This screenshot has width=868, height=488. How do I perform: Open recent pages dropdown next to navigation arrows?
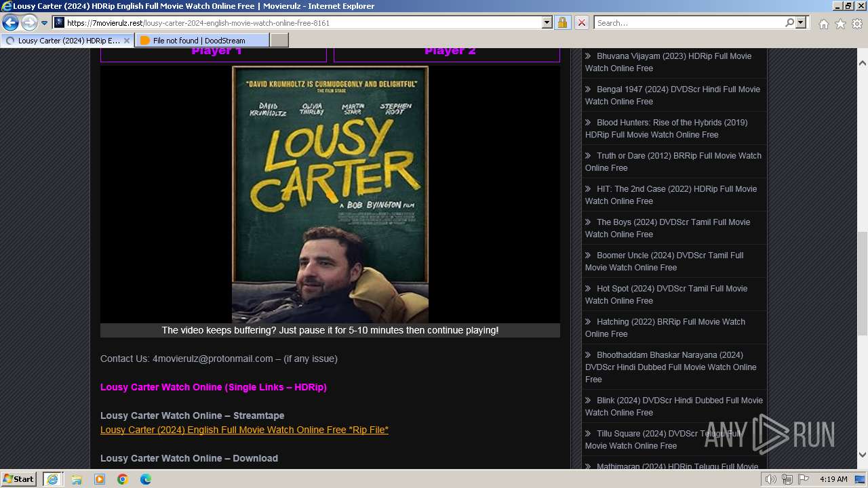pos(45,23)
